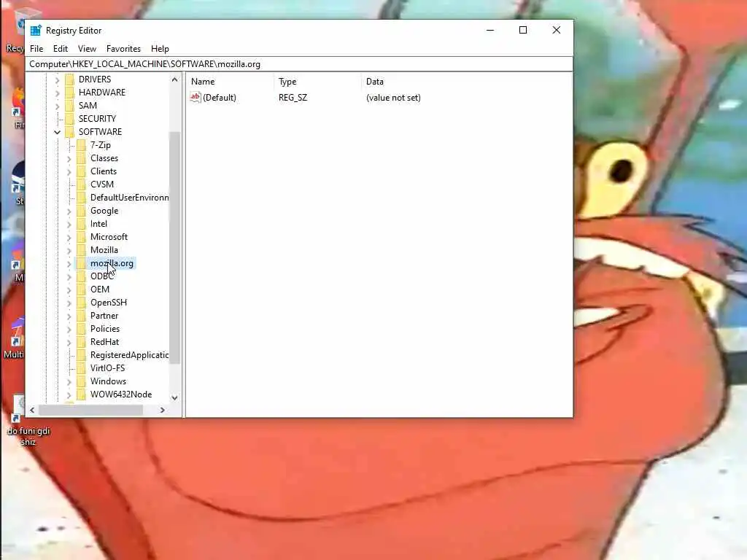Expand the WOW6432Node key
Image resolution: width=747 pixels, height=560 pixels.
click(69, 394)
